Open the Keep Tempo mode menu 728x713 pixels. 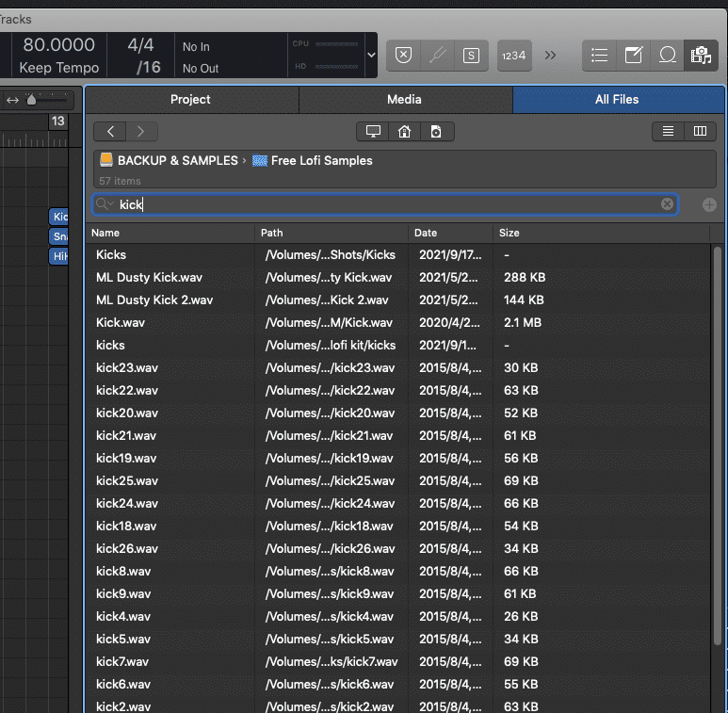pos(59,68)
